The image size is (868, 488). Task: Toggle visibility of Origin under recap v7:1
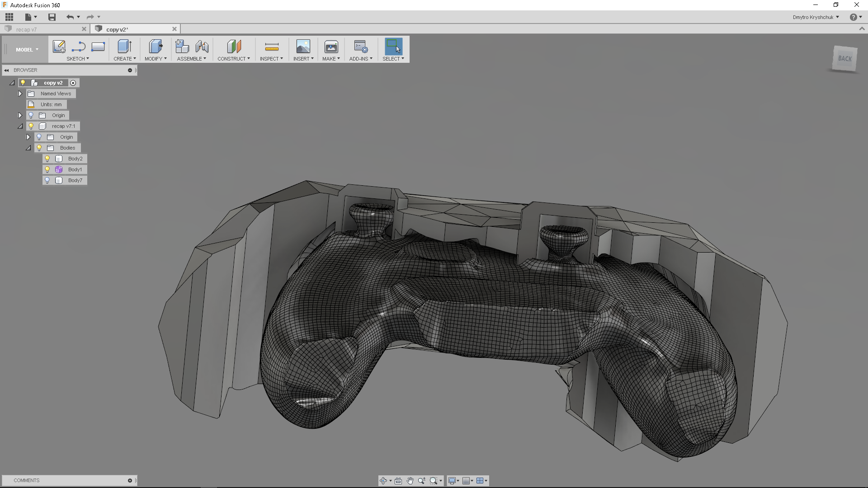(39, 137)
